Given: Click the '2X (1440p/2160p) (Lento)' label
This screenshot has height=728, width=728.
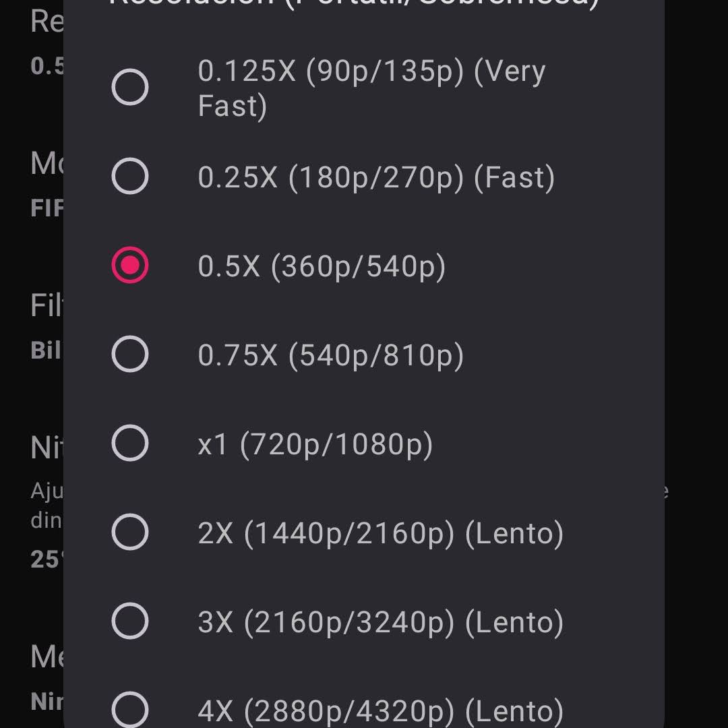Looking at the screenshot, I should (380, 533).
